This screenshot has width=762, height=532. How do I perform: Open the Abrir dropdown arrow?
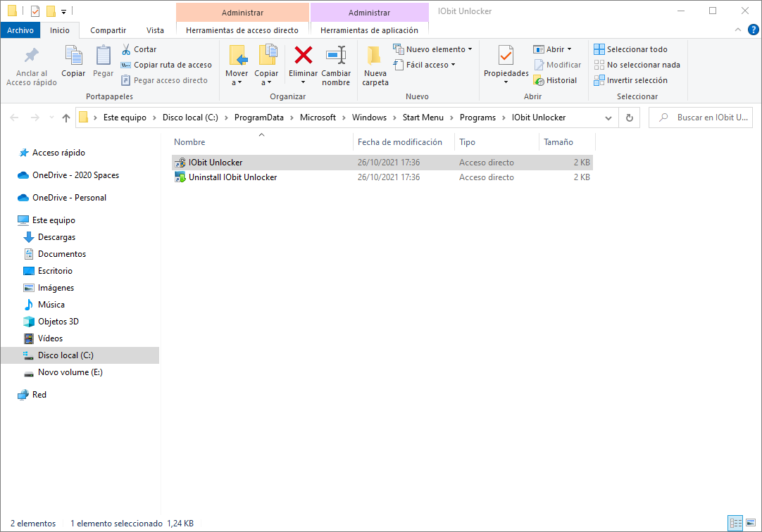point(569,49)
